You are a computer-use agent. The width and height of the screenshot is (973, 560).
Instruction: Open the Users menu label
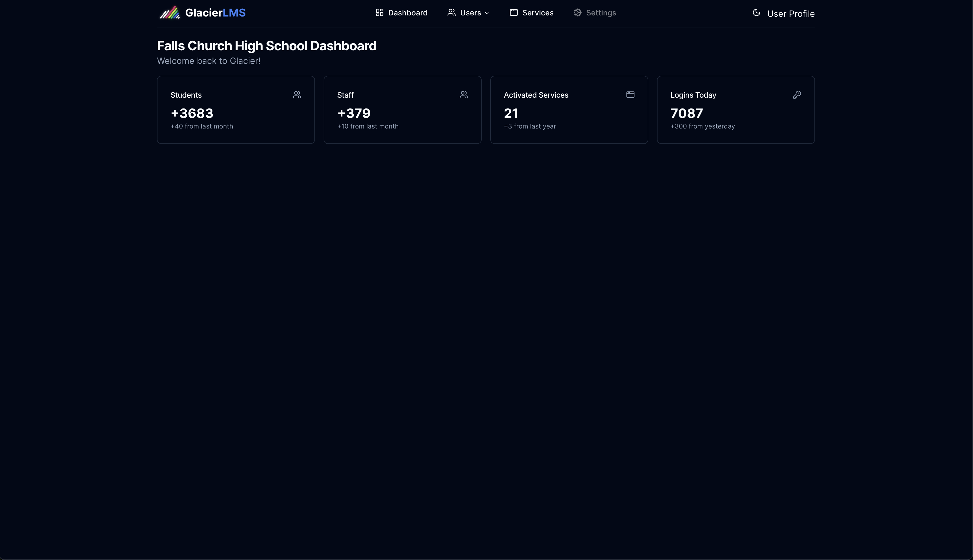point(470,13)
